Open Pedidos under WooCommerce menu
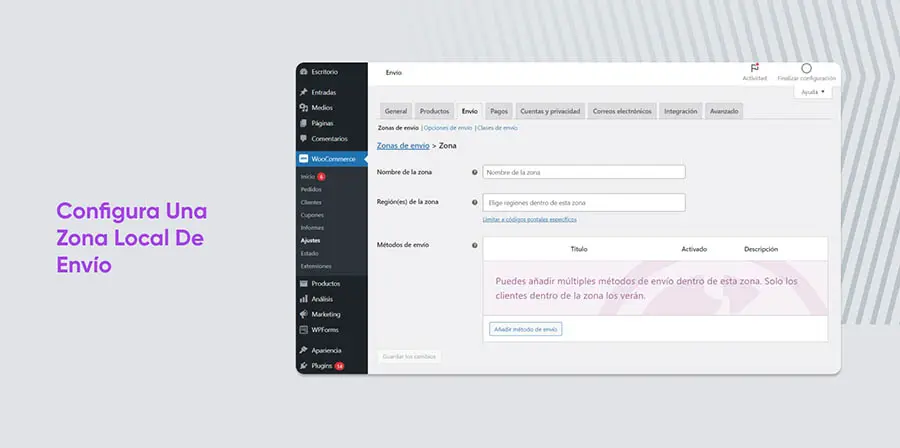The height and width of the screenshot is (448, 900). tap(311, 189)
